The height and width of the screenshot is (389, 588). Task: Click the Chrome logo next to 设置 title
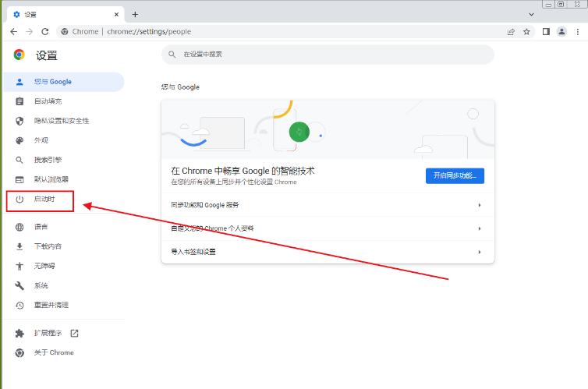pyautogui.click(x=19, y=55)
